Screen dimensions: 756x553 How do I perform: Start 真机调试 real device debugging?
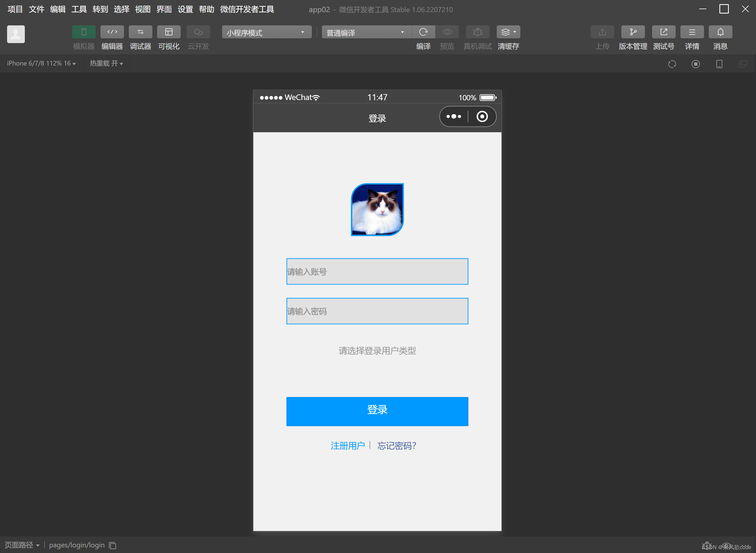[x=477, y=32]
